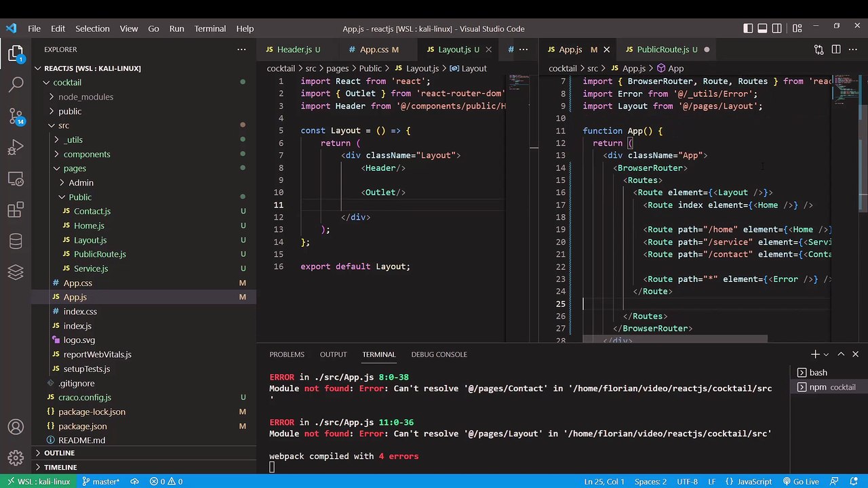Open the Selection menu
The image size is (868, 488).
click(x=92, y=28)
